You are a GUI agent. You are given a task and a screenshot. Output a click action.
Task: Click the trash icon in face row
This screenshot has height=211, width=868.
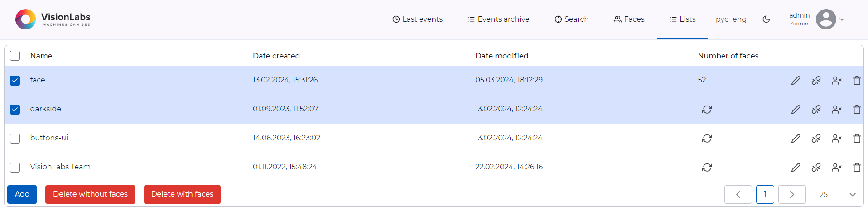[x=857, y=81]
